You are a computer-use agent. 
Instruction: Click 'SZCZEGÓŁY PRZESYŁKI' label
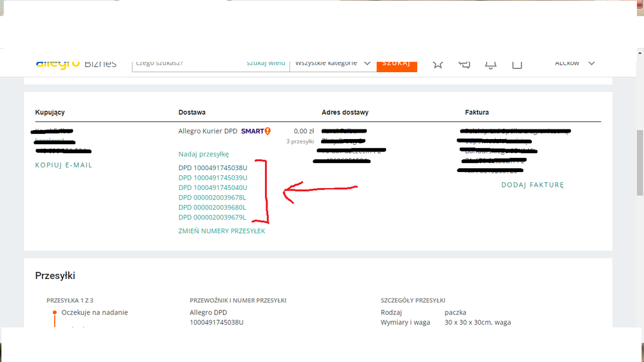(x=413, y=300)
